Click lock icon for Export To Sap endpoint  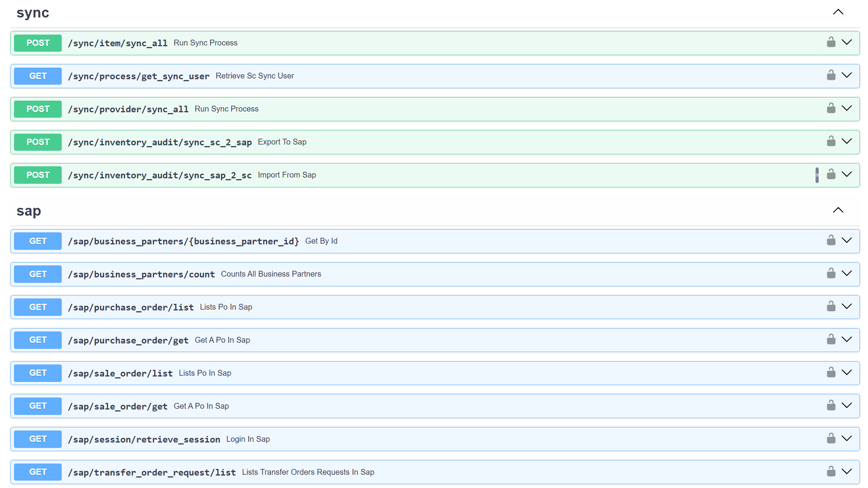[x=831, y=141]
